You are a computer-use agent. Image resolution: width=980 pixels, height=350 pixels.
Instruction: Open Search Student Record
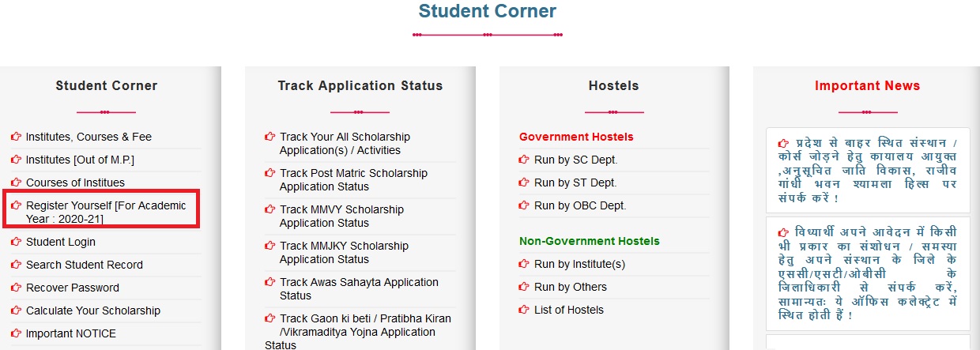(x=85, y=265)
